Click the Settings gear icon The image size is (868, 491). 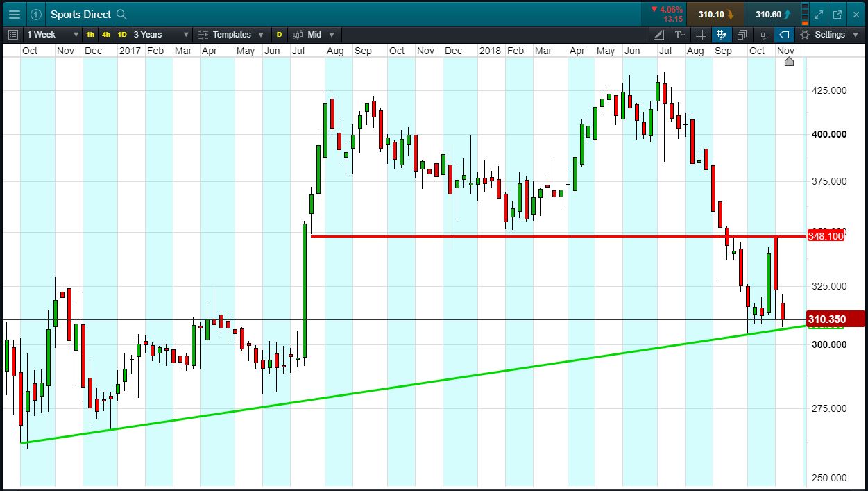pos(805,35)
